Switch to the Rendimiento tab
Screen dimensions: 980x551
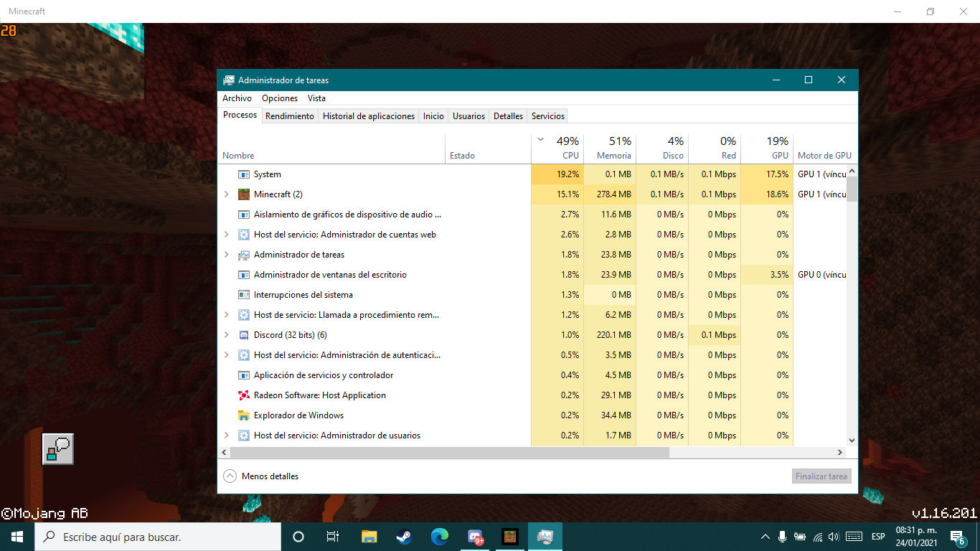[289, 116]
